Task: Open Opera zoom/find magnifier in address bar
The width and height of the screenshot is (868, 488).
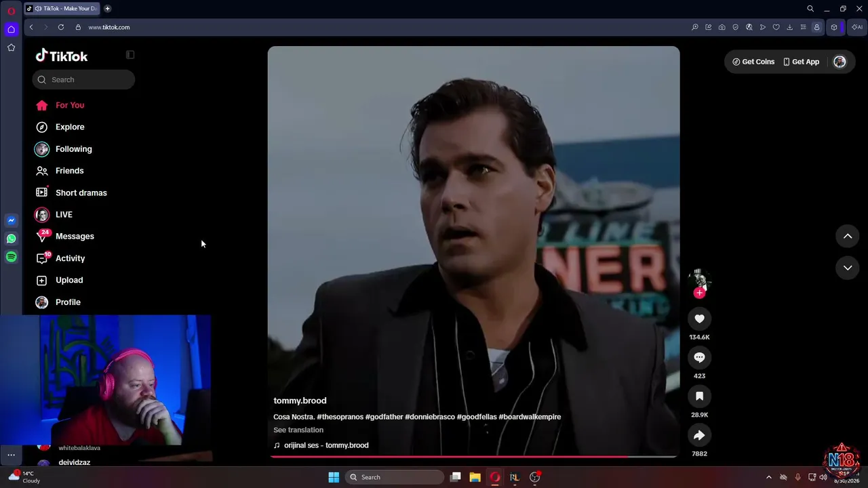Action: pos(695,27)
